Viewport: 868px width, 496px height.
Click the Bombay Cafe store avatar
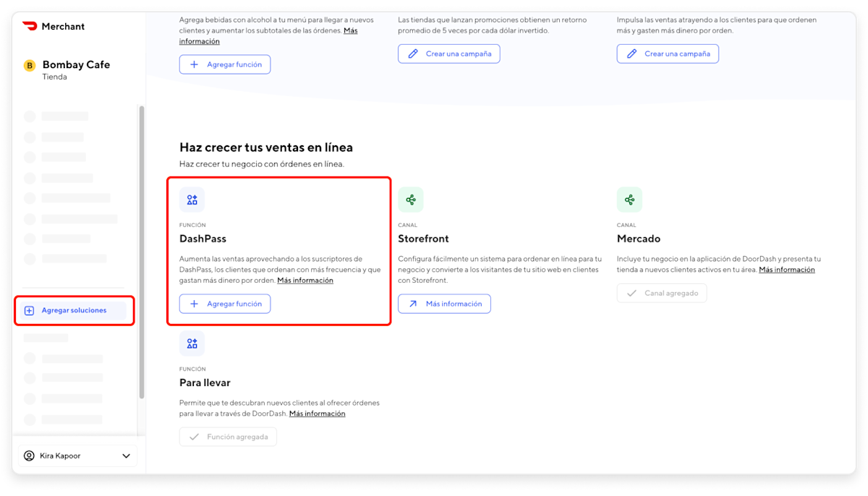[x=30, y=66]
